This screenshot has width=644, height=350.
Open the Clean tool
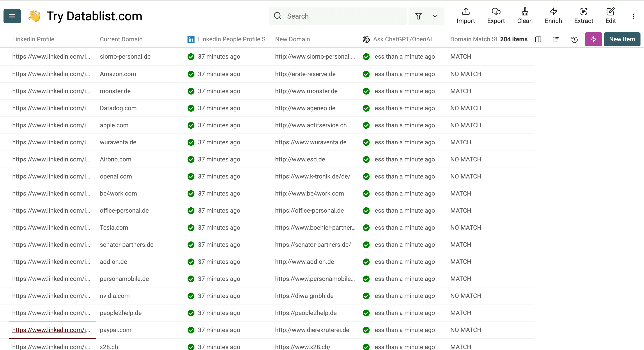[x=525, y=16]
